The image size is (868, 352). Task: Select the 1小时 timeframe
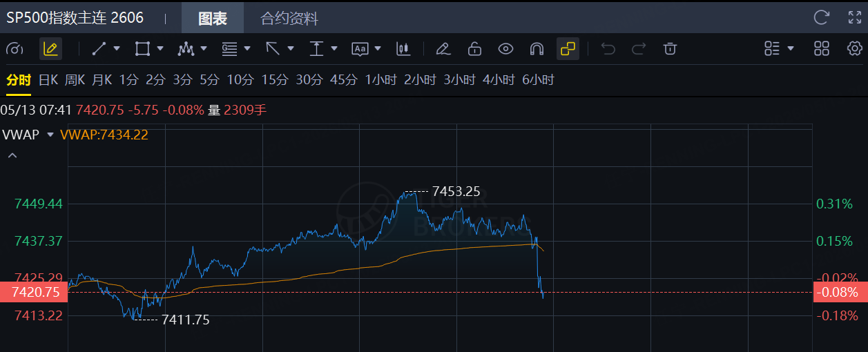[x=380, y=80]
